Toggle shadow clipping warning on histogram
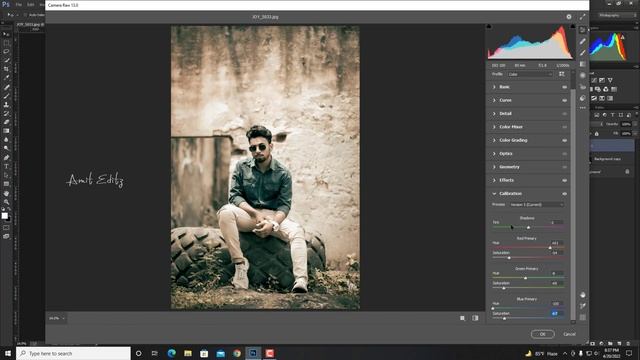Image resolution: width=640 pixels, height=360 pixels. (489, 27)
